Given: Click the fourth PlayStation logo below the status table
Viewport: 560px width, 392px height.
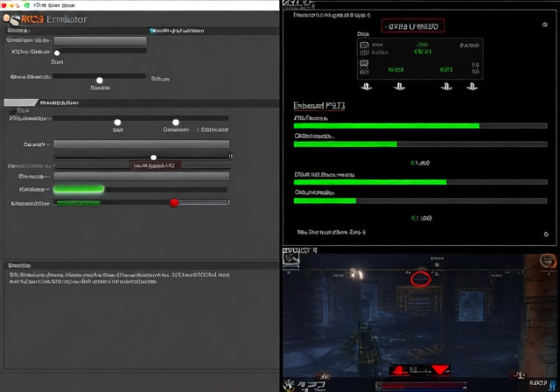Looking at the screenshot, I should tap(472, 87).
